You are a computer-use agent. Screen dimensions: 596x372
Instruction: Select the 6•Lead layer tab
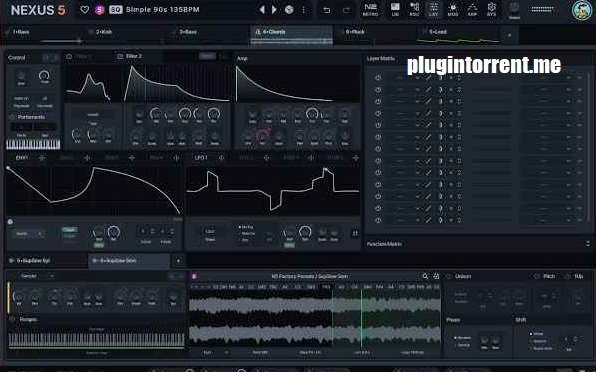point(458,35)
